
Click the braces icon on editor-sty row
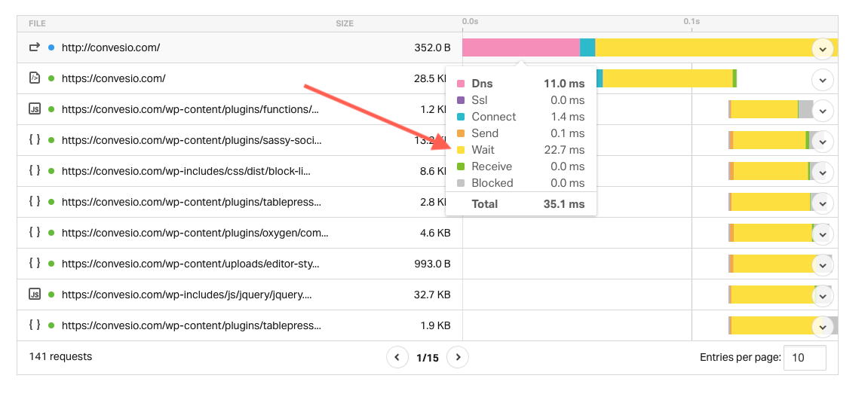(x=35, y=264)
